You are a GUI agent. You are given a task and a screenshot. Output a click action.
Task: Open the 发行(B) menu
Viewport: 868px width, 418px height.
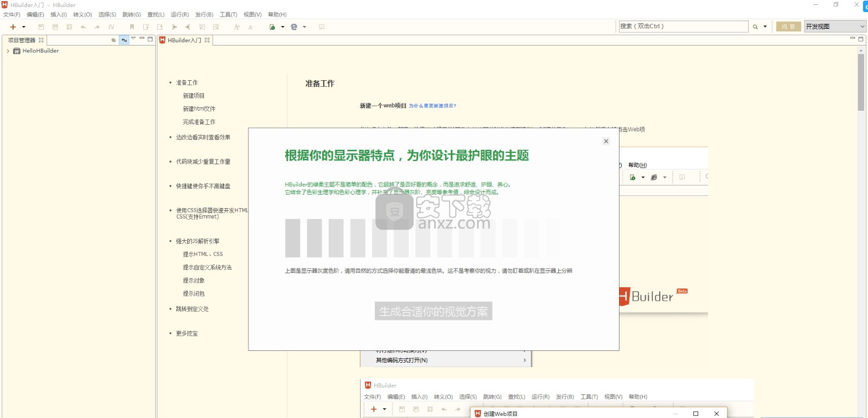204,15
